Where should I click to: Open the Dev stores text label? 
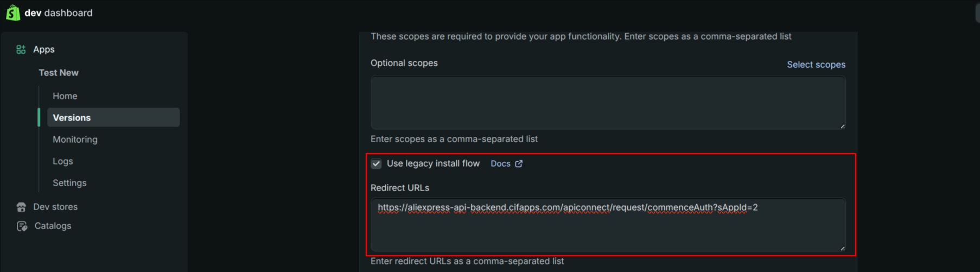[55, 207]
